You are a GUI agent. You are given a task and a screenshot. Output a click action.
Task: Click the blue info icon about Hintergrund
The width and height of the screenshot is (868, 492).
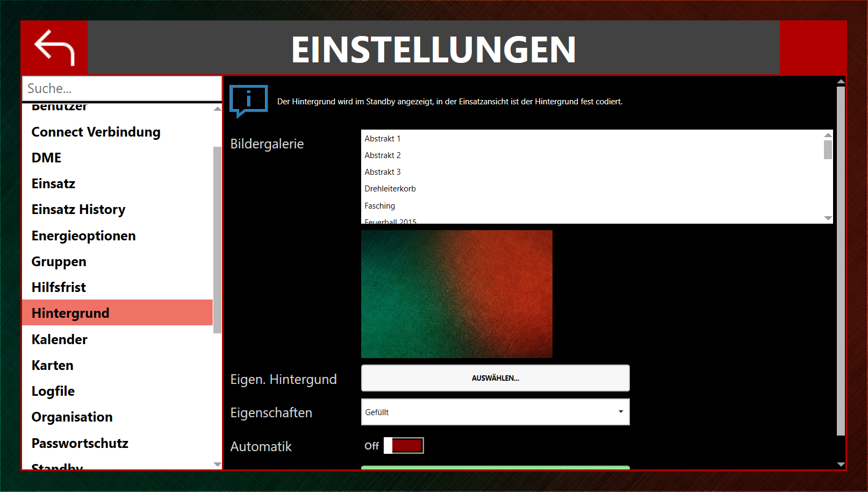[249, 100]
